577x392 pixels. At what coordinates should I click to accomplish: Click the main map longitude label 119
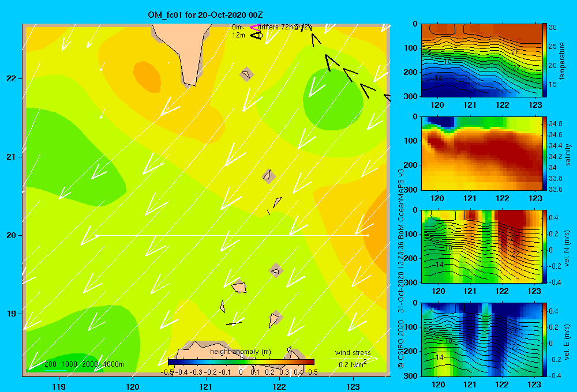[x=59, y=386]
